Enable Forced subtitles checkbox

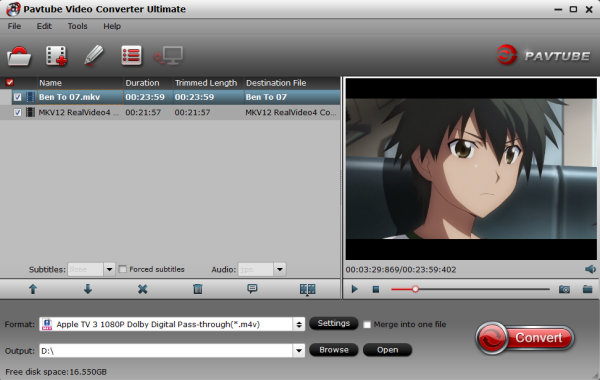tap(122, 269)
